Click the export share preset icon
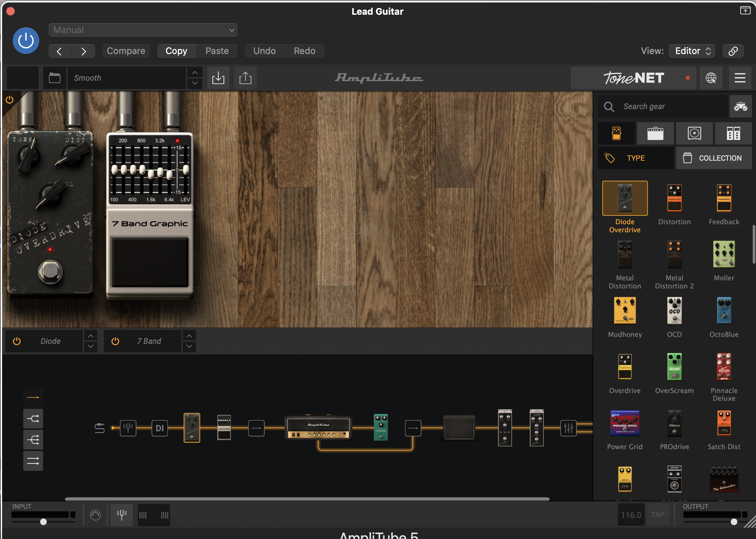This screenshot has width=756, height=539. point(245,78)
